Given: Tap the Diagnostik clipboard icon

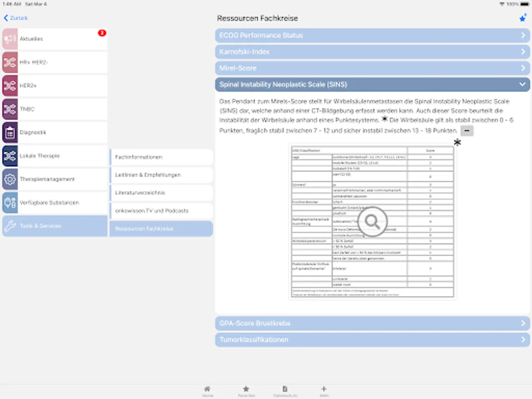Looking at the screenshot, I should click(10, 133).
